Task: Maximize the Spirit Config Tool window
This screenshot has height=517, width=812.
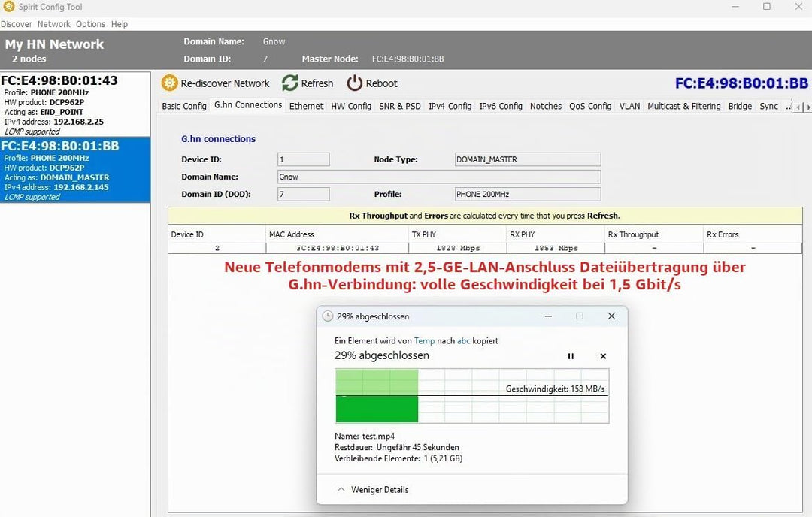Action: tap(767, 7)
